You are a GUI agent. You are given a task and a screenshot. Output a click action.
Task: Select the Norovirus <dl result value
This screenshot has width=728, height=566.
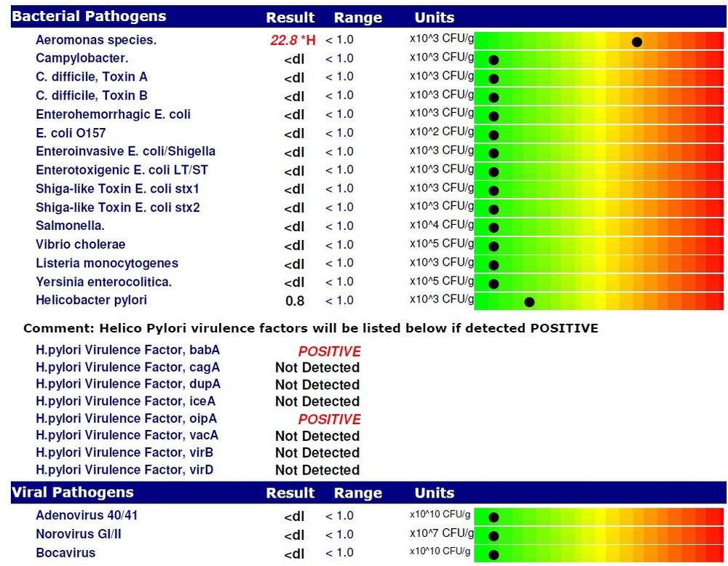tap(294, 535)
